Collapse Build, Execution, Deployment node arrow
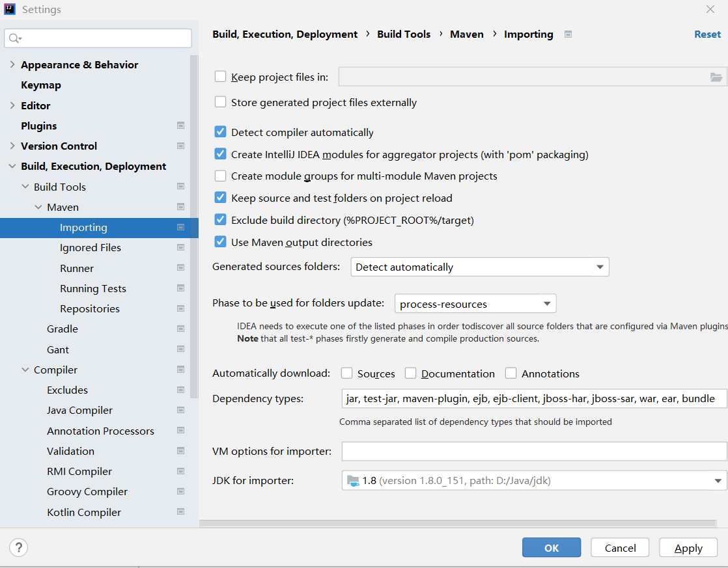728x568 pixels. 12,166
